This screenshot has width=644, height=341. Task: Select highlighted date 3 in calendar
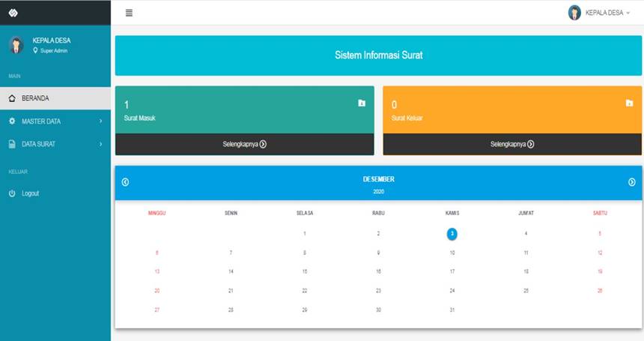[452, 234]
